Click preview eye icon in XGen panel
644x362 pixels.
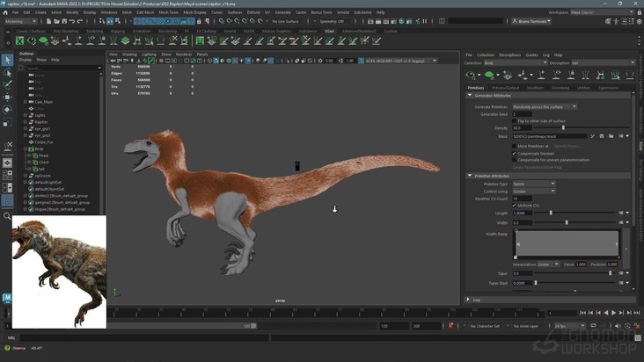click(x=471, y=75)
